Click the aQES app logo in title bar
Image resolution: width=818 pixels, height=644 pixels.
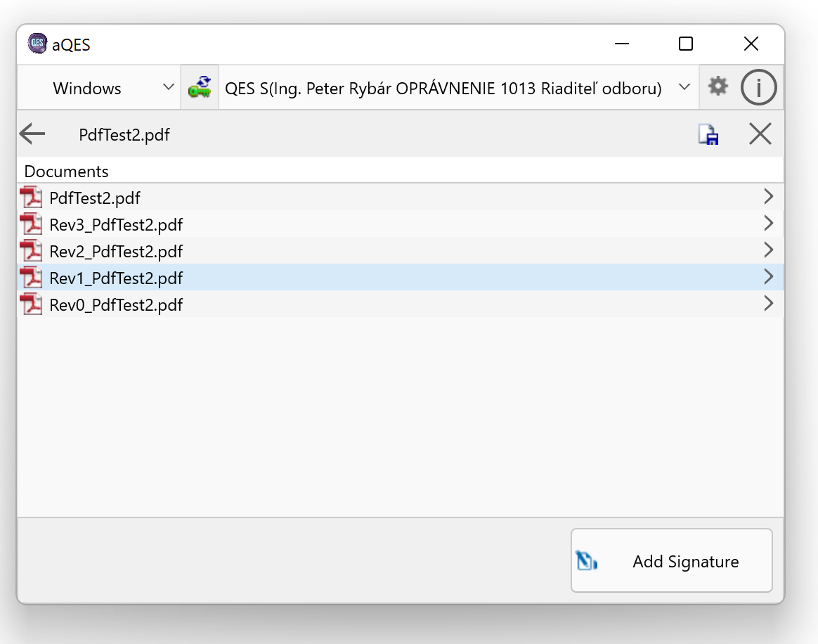coord(37,44)
